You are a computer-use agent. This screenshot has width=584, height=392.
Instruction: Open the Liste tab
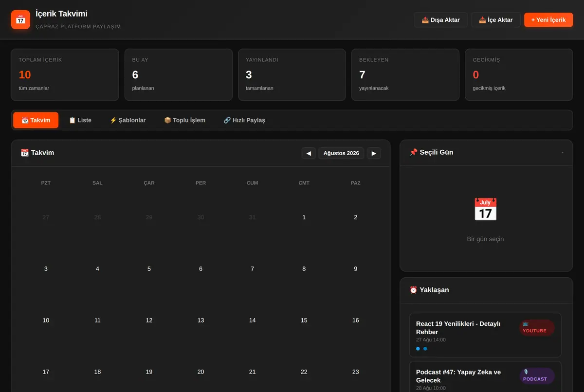click(x=80, y=120)
